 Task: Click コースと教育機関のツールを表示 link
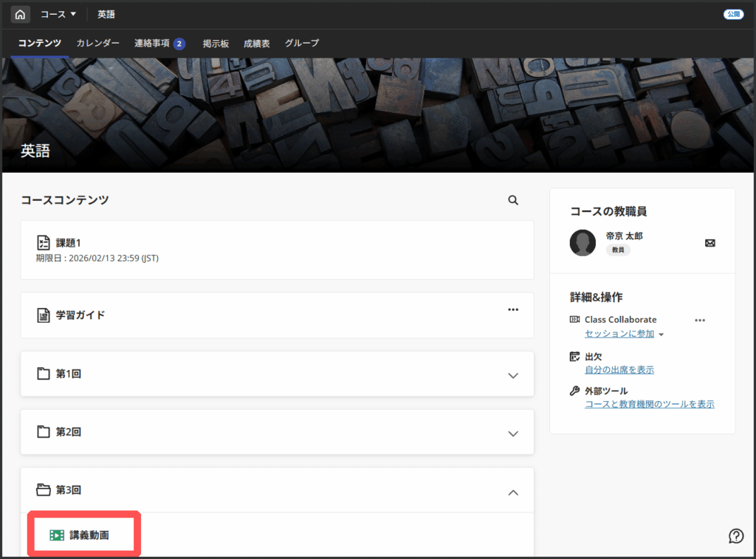coord(649,404)
